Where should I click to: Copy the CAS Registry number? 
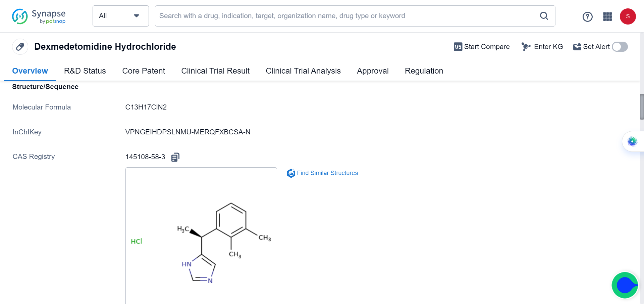175,157
